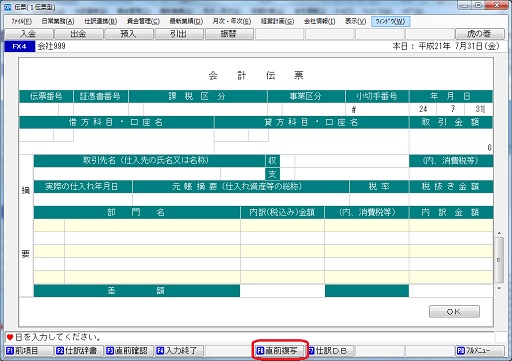Screen dimensions: 512x361
Task: Open the 仕訳連携(B) menu
Action: [x=100, y=21]
